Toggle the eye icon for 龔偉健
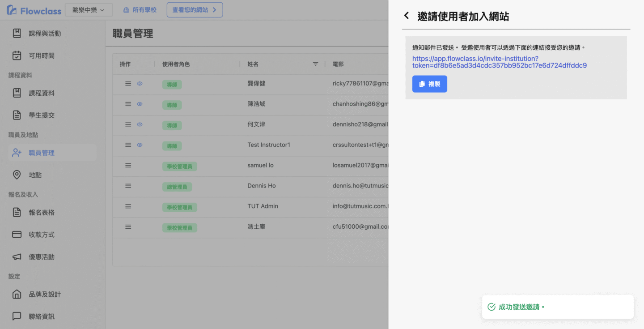Viewport: 644px width, 329px height. 140,84
